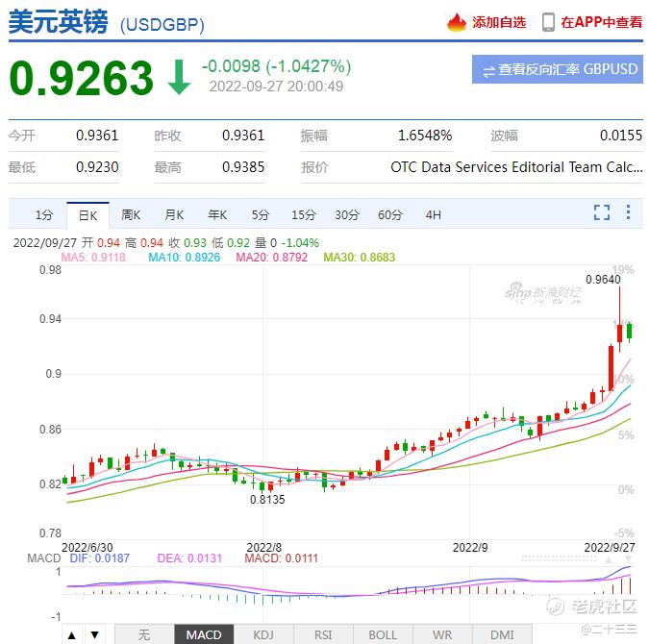Switch to 60分 chart tab

pos(390,215)
